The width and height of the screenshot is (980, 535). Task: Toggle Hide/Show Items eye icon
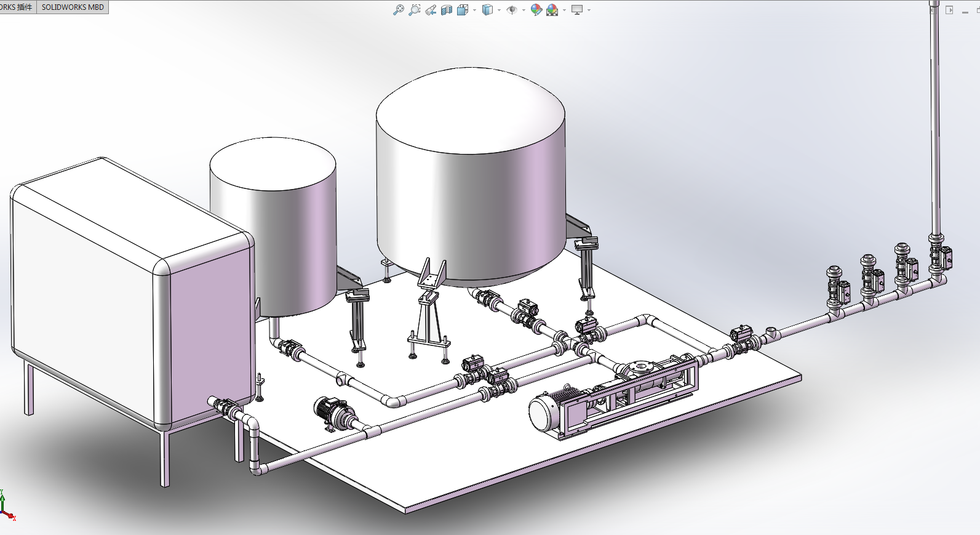(511, 10)
